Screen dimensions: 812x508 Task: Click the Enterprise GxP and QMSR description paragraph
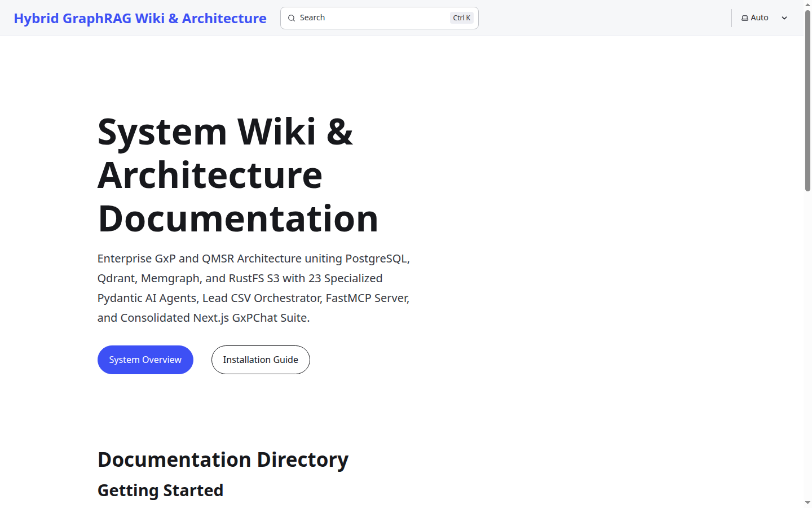(254, 288)
